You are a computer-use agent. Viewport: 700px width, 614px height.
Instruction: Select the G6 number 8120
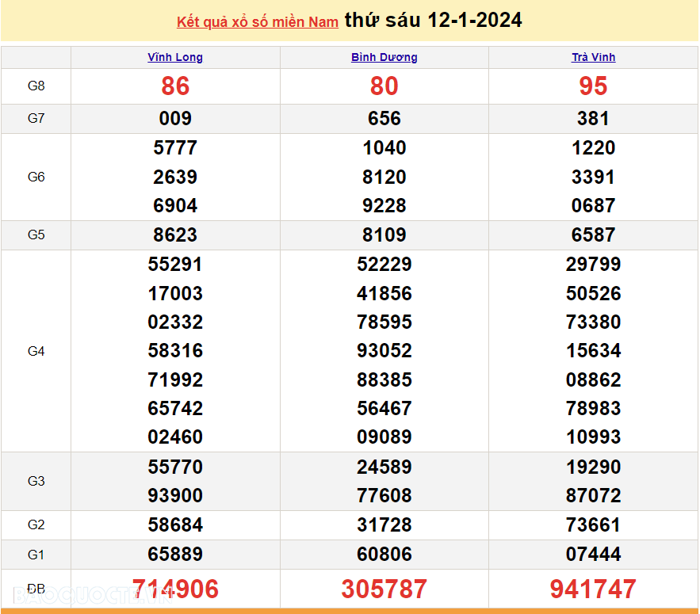pyautogui.click(x=384, y=177)
